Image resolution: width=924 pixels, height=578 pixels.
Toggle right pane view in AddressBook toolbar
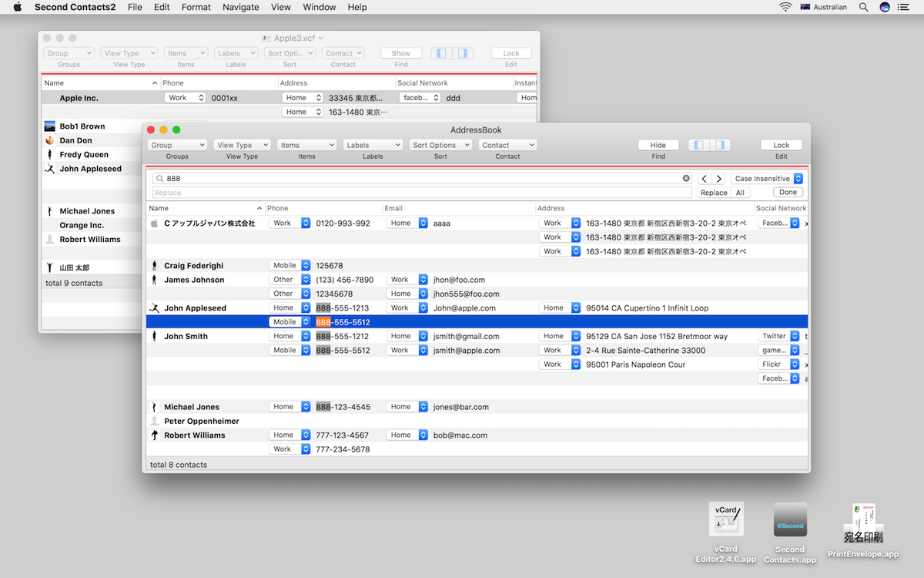click(x=718, y=145)
